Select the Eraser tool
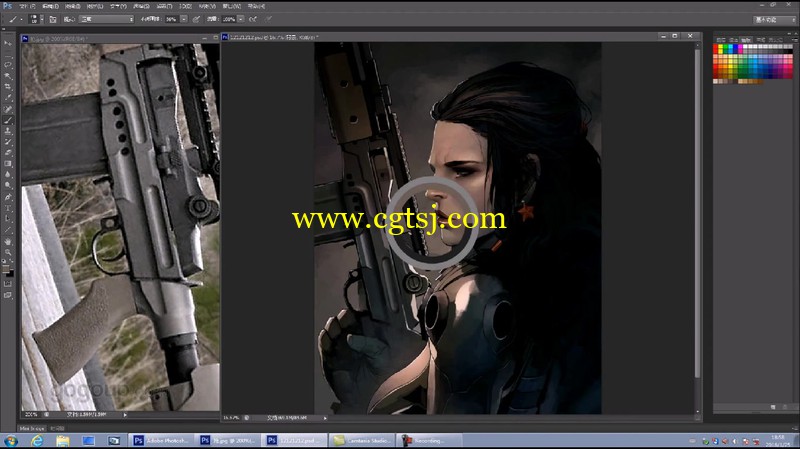 [x=8, y=153]
